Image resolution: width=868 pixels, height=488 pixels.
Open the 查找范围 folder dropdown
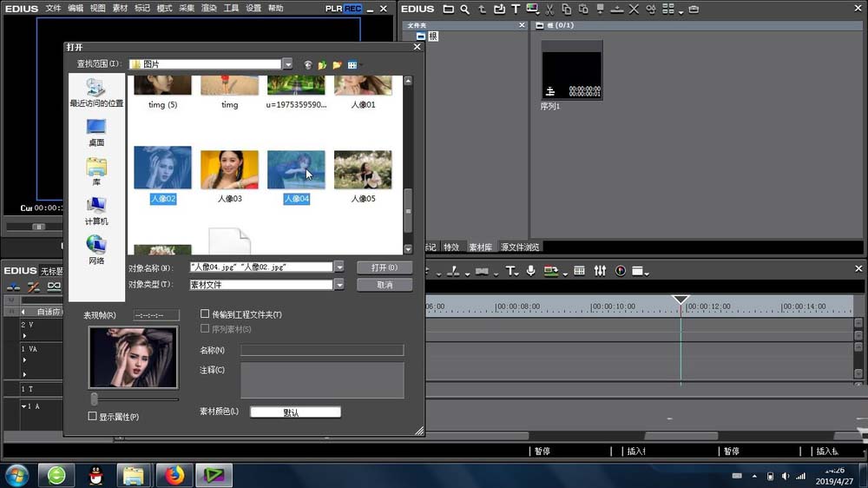(287, 64)
